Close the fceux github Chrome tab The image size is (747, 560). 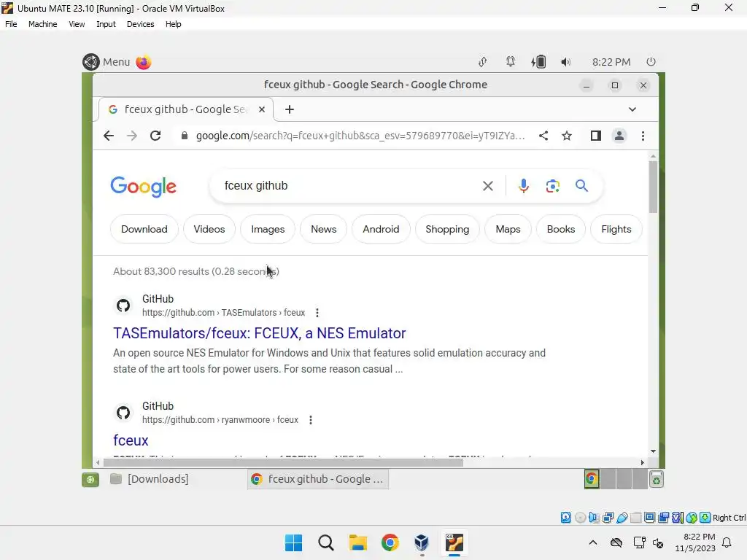[x=262, y=109]
